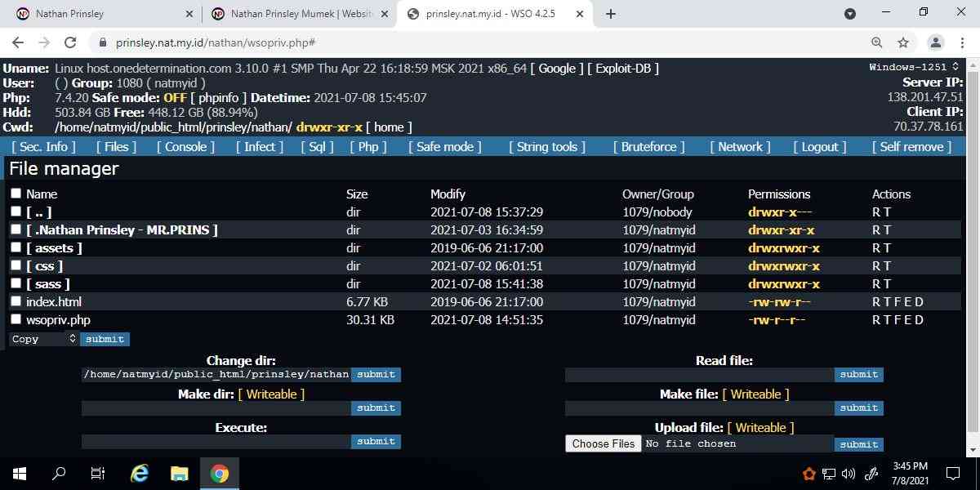Focus the Read file input field
This screenshot has width=980, height=490.
[x=699, y=374]
